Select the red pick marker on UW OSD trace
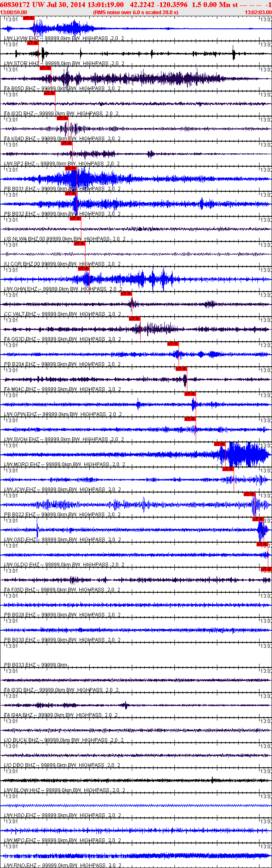 pyautogui.click(x=258, y=519)
